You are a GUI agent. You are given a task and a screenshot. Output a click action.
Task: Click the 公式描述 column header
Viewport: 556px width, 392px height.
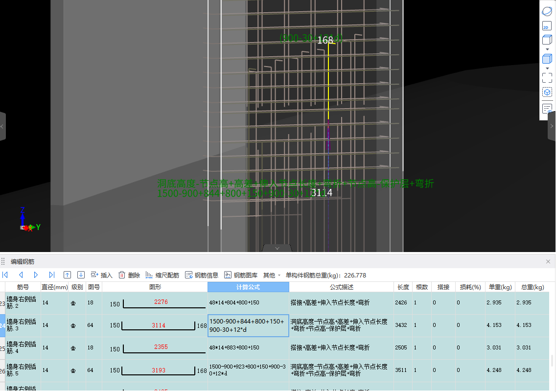coord(342,287)
